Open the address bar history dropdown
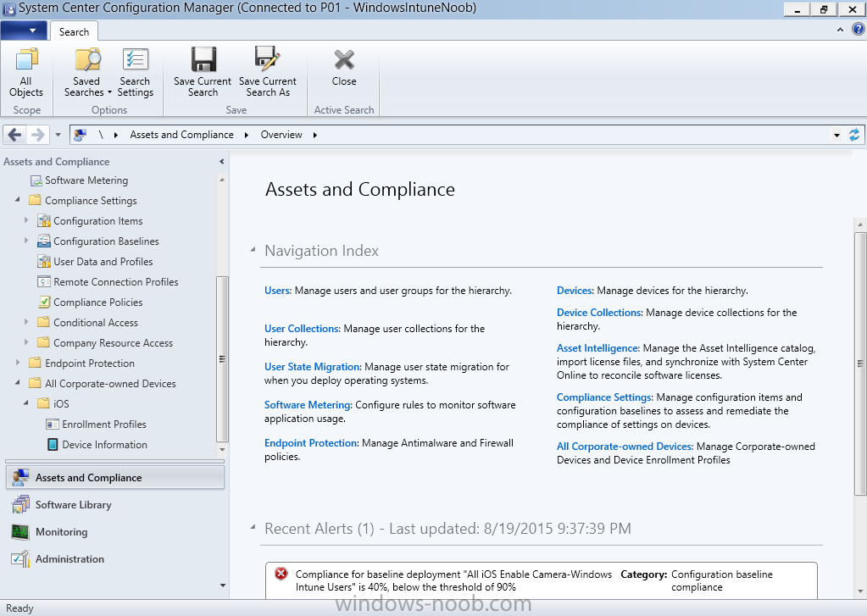Image resolution: width=867 pixels, height=616 pixels. pyautogui.click(x=836, y=135)
